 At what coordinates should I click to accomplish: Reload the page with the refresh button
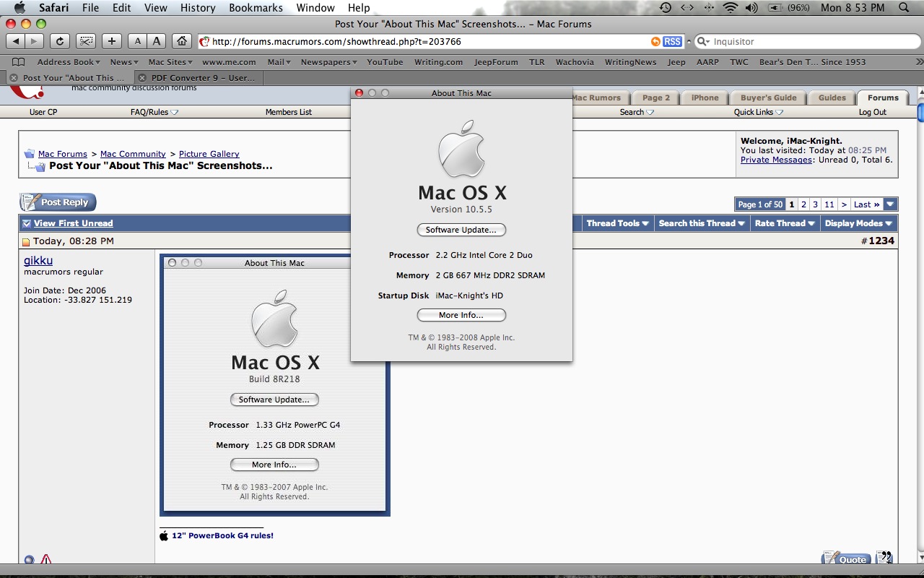61,41
